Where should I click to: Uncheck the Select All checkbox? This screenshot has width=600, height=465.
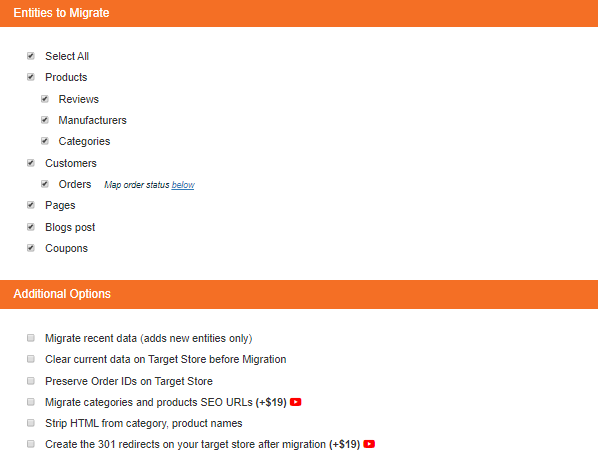pyautogui.click(x=31, y=56)
